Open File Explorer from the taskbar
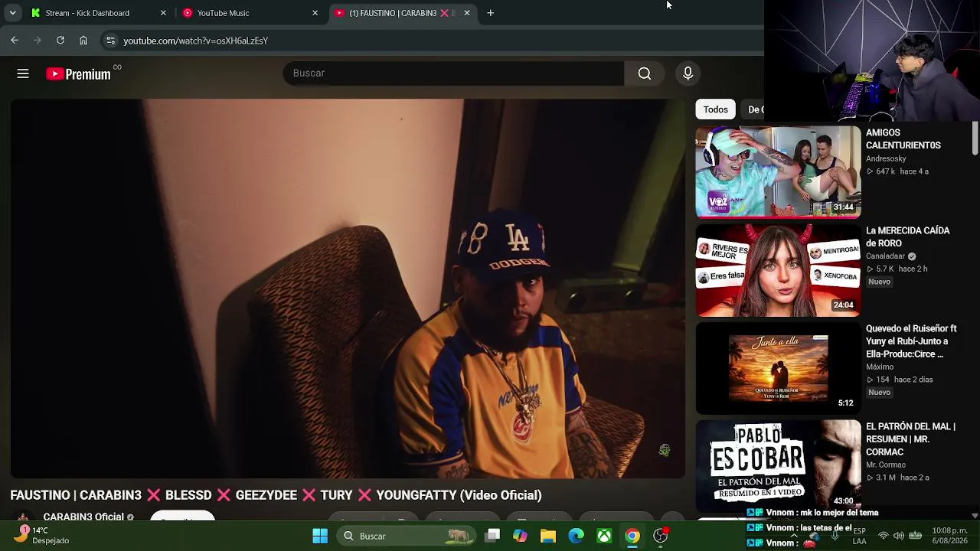 [548, 536]
